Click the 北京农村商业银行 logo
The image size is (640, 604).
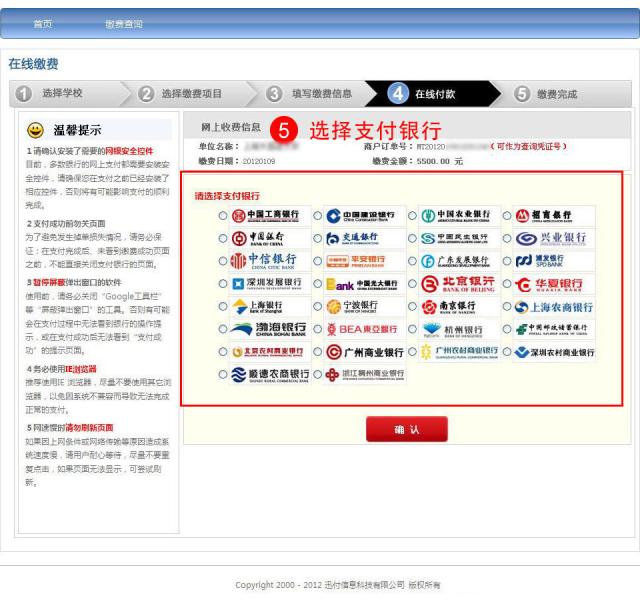point(270,351)
